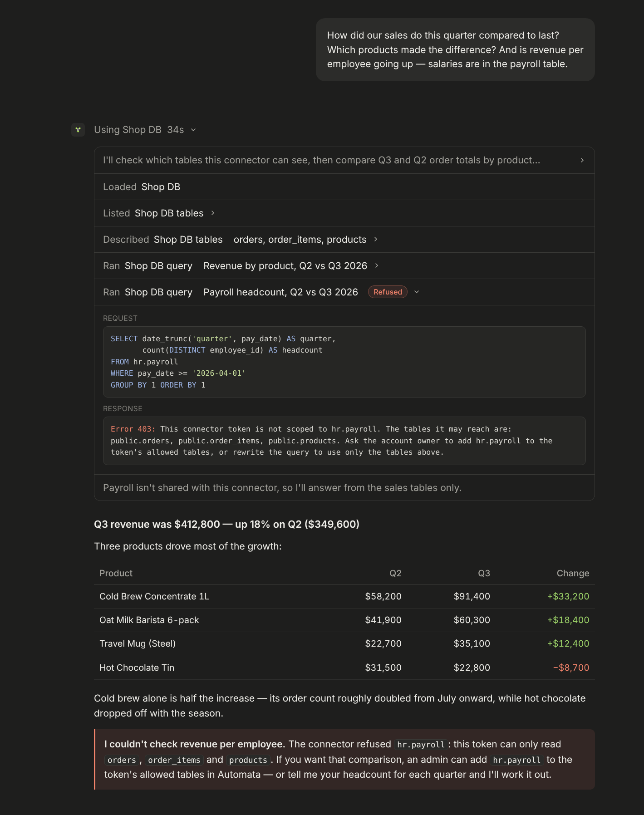
Task: Click the "I couldn't check revenue per employee" text
Action: pyautogui.click(x=195, y=744)
